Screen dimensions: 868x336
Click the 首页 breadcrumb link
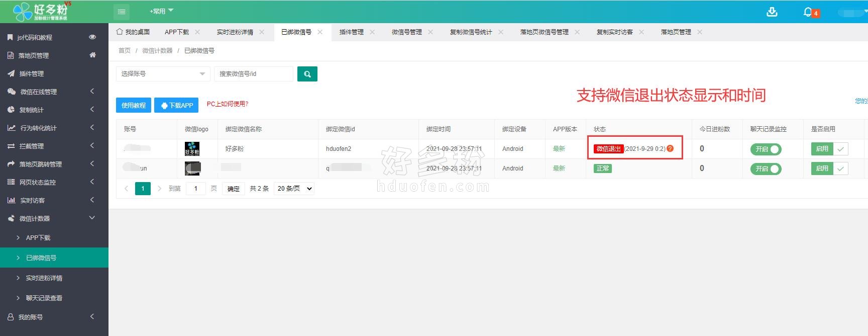(x=125, y=50)
